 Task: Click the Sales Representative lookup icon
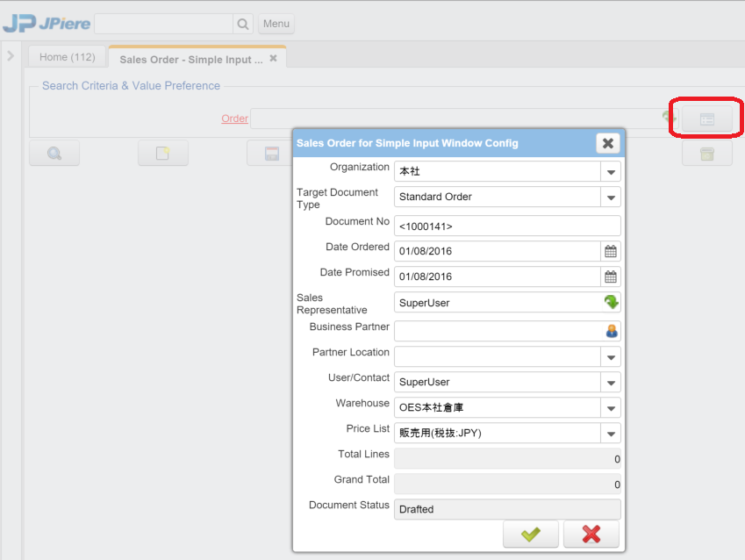[611, 302]
